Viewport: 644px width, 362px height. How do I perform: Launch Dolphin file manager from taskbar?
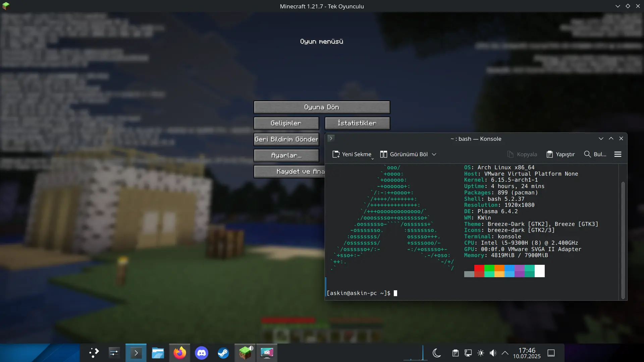click(x=158, y=353)
